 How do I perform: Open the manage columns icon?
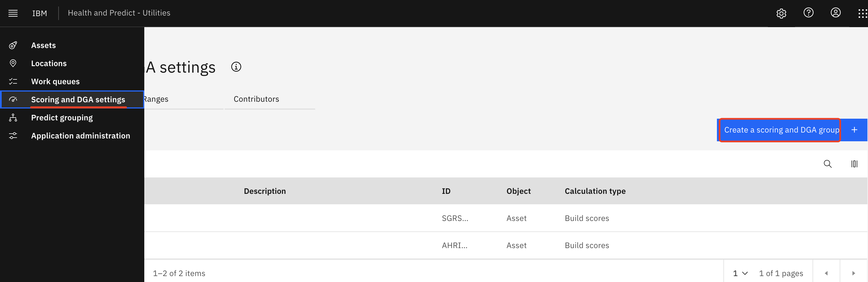(x=854, y=164)
